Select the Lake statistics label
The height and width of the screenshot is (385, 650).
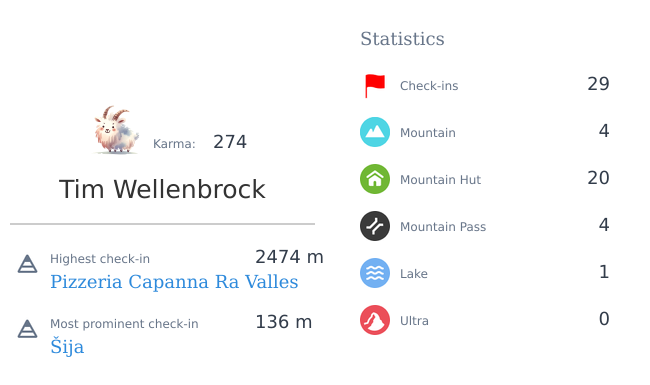click(414, 274)
